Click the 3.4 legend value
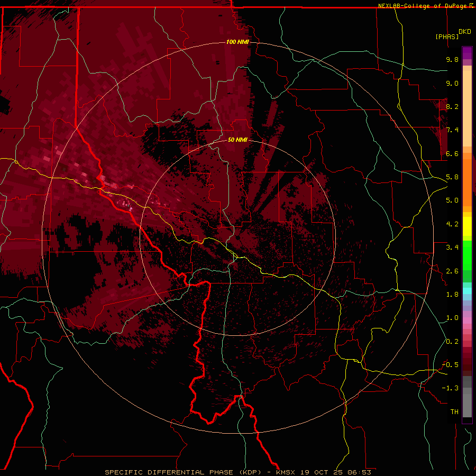 452,248
